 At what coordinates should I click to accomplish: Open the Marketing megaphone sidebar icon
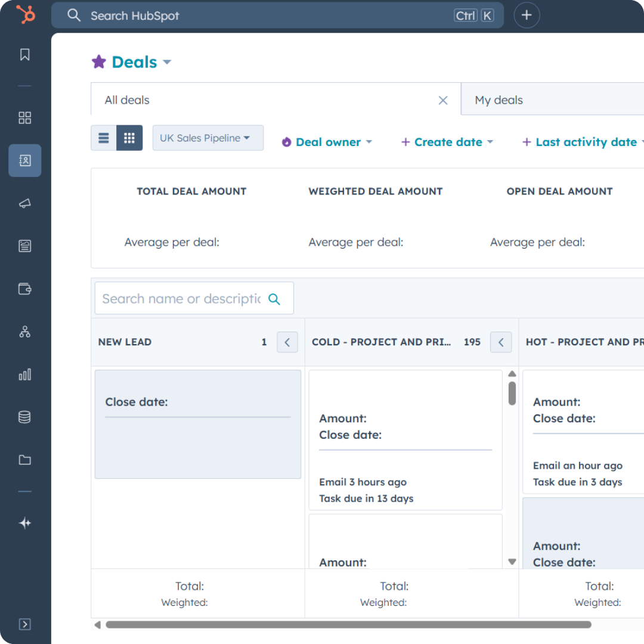tap(24, 203)
